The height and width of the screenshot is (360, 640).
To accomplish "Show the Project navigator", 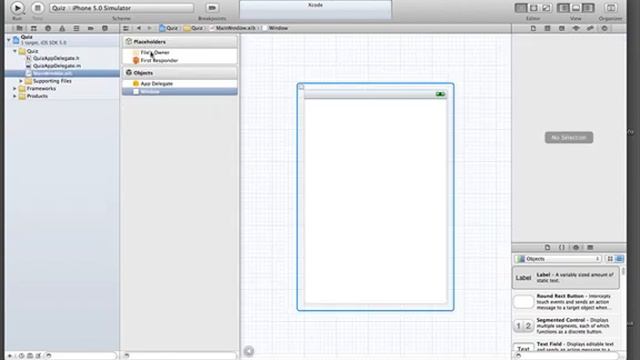I will coord(19,28).
